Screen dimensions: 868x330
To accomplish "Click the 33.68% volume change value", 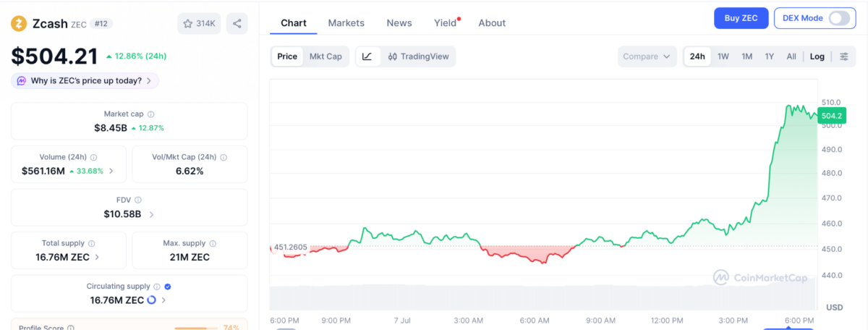I will (86, 172).
